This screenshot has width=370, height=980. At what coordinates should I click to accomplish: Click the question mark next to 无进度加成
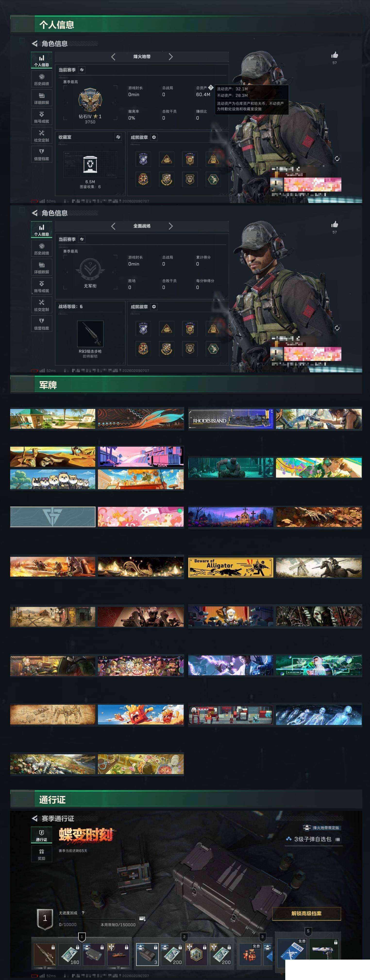(83, 913)
